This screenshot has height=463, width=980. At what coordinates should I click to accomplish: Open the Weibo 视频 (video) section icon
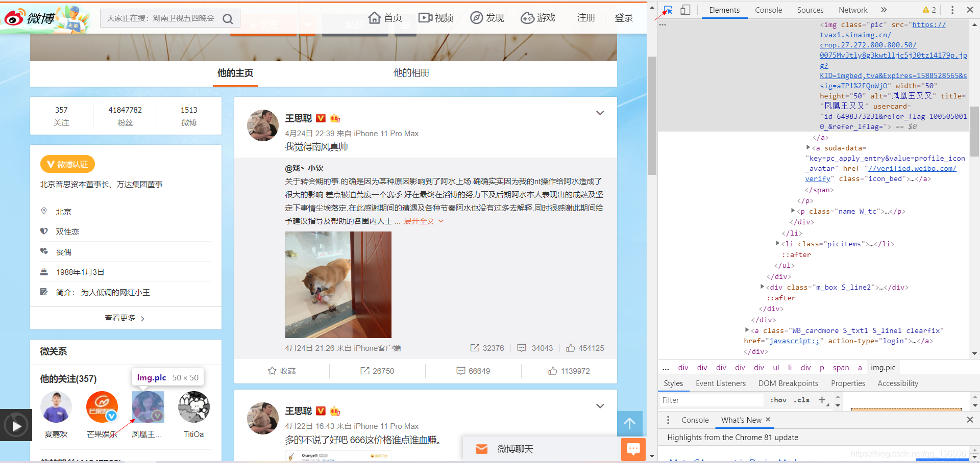(x=426, y=17)
